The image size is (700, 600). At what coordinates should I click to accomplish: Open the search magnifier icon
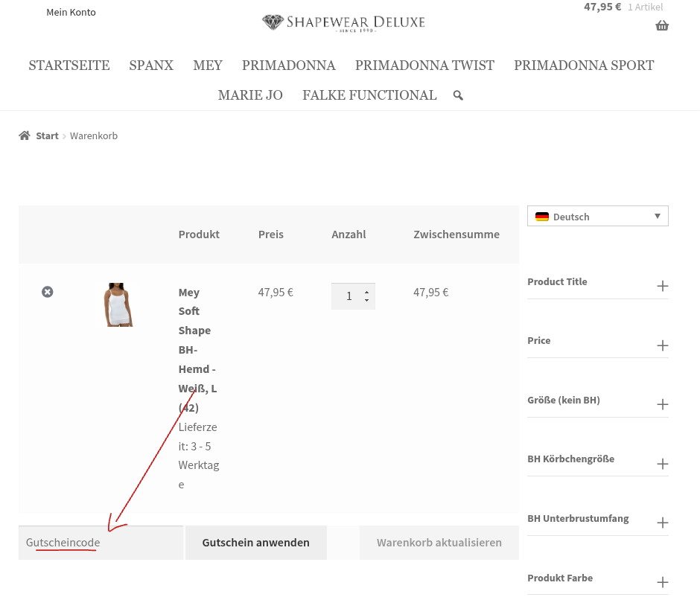458,95
